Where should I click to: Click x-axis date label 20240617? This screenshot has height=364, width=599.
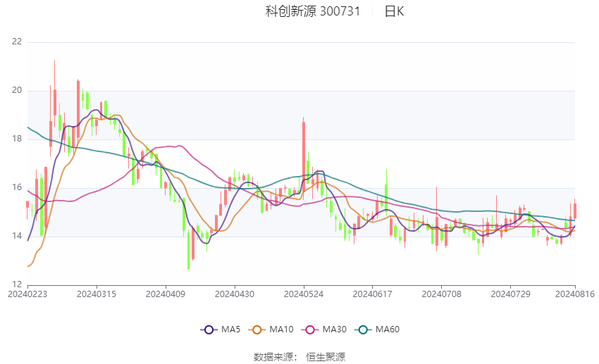point(373,294)
